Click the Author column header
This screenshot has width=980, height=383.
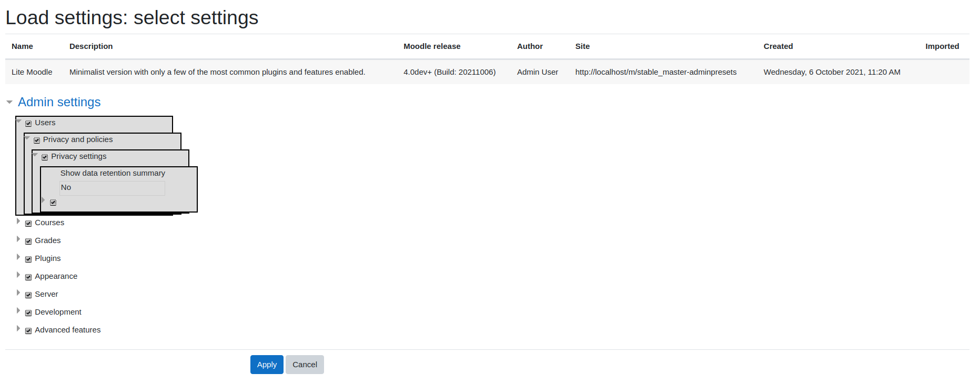click(530, 46)
